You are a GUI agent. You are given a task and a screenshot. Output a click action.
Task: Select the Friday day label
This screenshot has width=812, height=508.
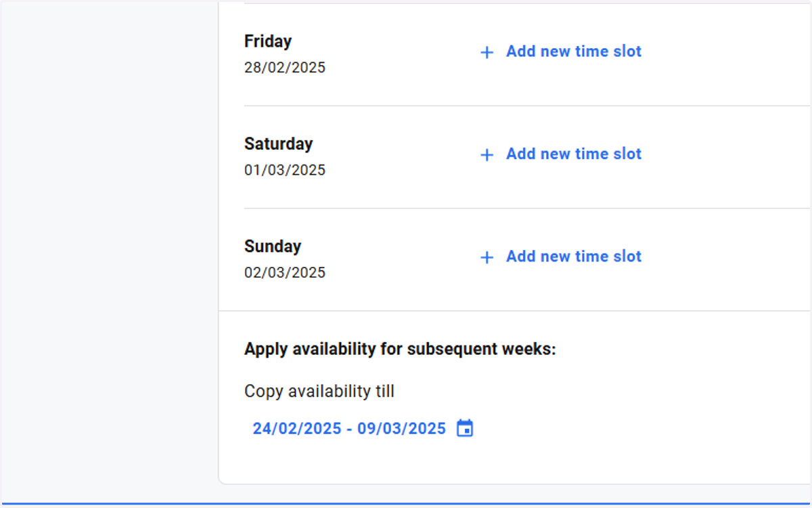coord(268,41)
